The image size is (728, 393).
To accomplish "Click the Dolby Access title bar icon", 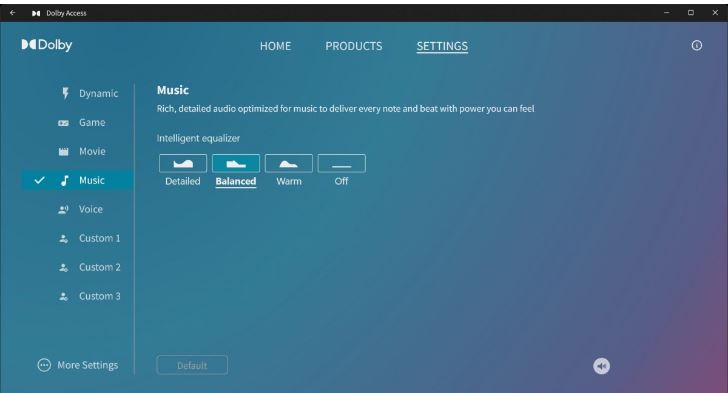I will 36,13.
